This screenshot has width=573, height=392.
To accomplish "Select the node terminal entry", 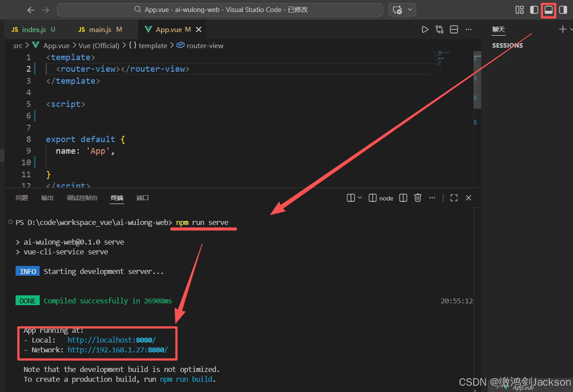I will pyautogui.click(x=381, y=198).
